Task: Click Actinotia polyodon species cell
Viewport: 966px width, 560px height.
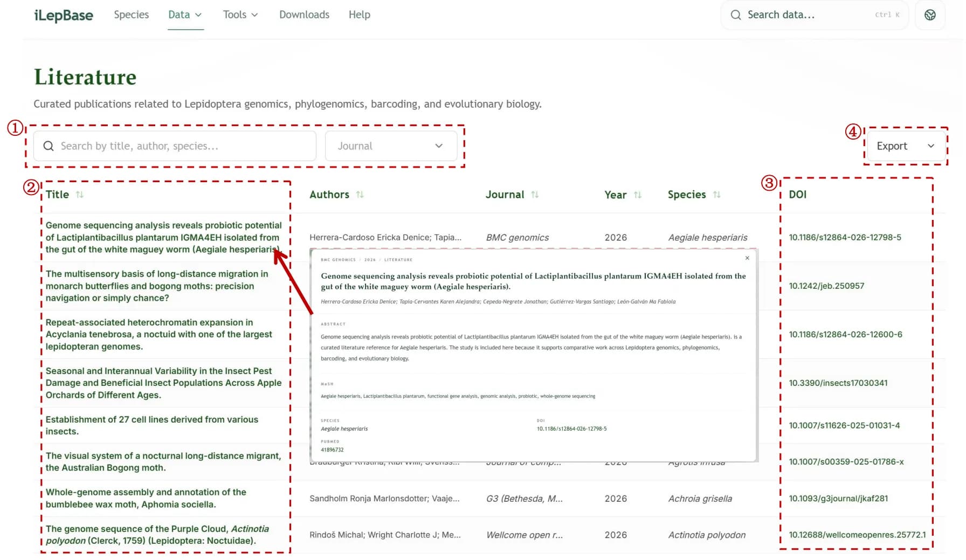Action: pyautogui.click(x=707, y=535)
